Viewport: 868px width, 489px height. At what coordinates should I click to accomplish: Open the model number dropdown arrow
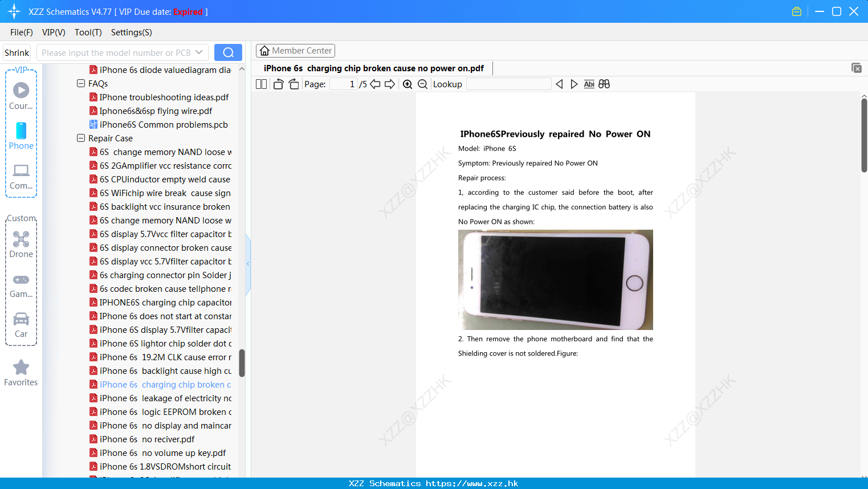click(x=199, y=52)
